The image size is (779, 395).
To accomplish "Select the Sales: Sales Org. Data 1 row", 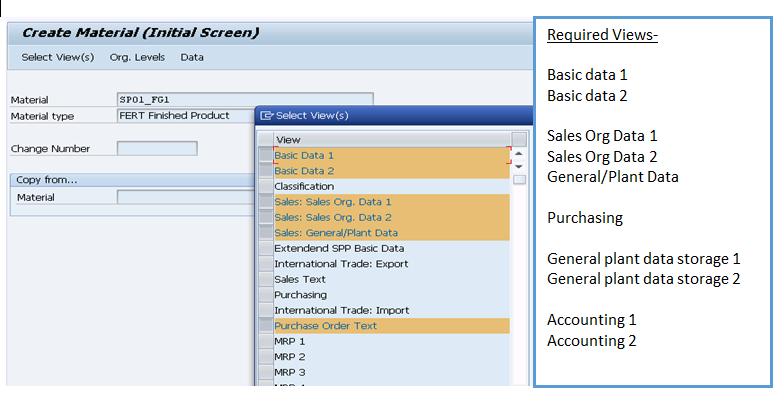I will tap(391, 202).
